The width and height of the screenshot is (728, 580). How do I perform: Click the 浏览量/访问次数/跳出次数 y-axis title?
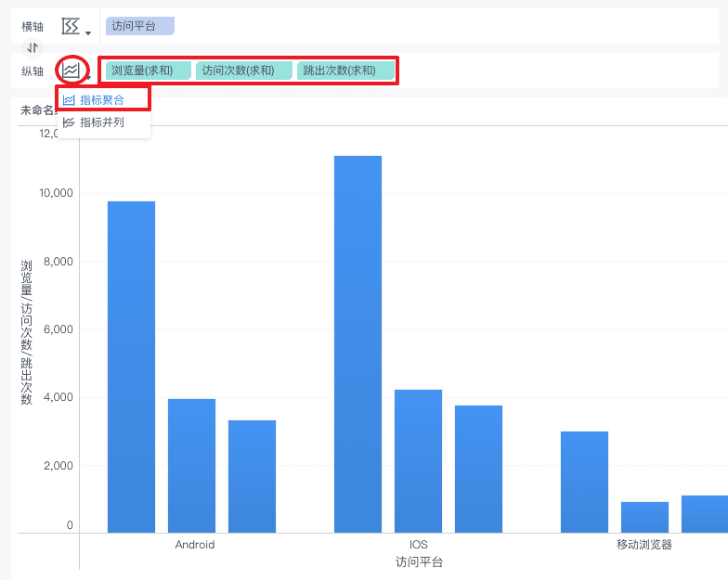[26, 332]
